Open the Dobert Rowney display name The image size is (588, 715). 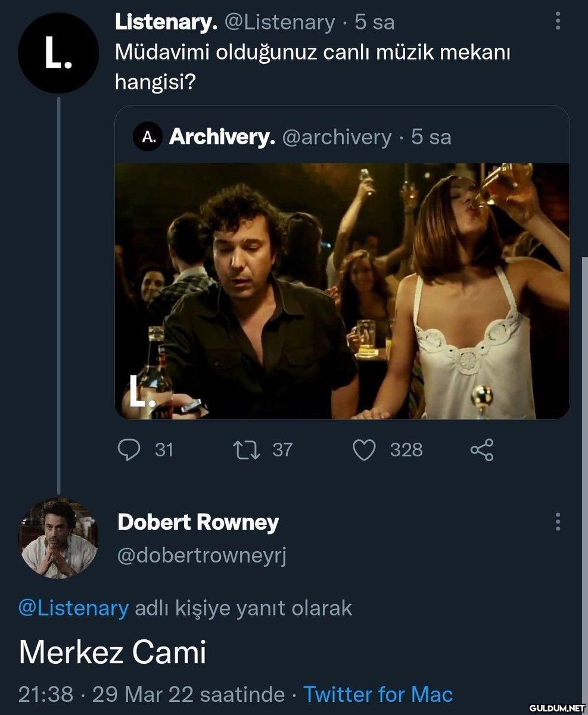pos(198,522)
